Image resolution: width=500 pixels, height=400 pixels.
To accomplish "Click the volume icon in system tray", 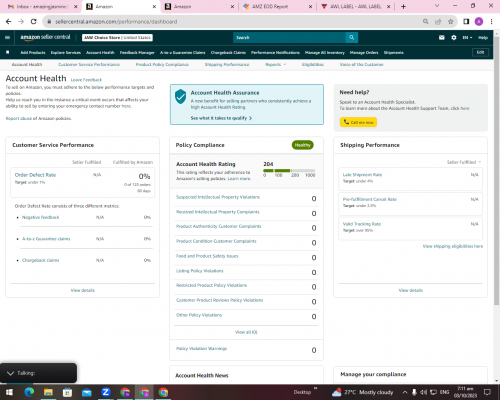I will coord(423,392).
